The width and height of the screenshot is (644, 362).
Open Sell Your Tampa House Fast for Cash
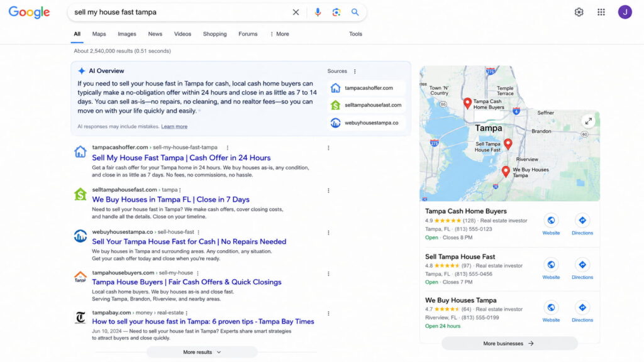(189, 242)
